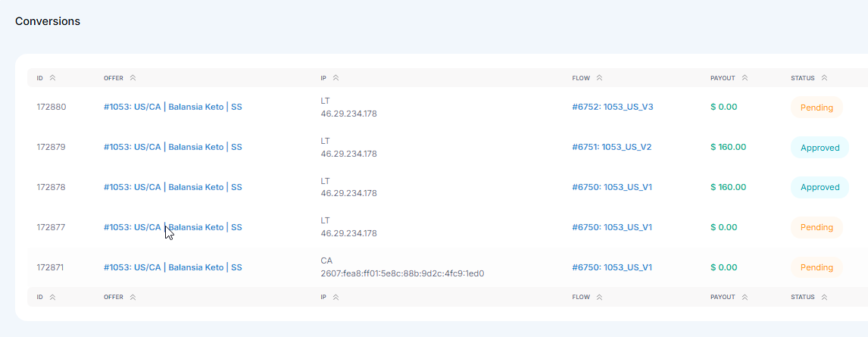Open the offer link in row 172880
The image size is (868, 337).
click(173, 108)
